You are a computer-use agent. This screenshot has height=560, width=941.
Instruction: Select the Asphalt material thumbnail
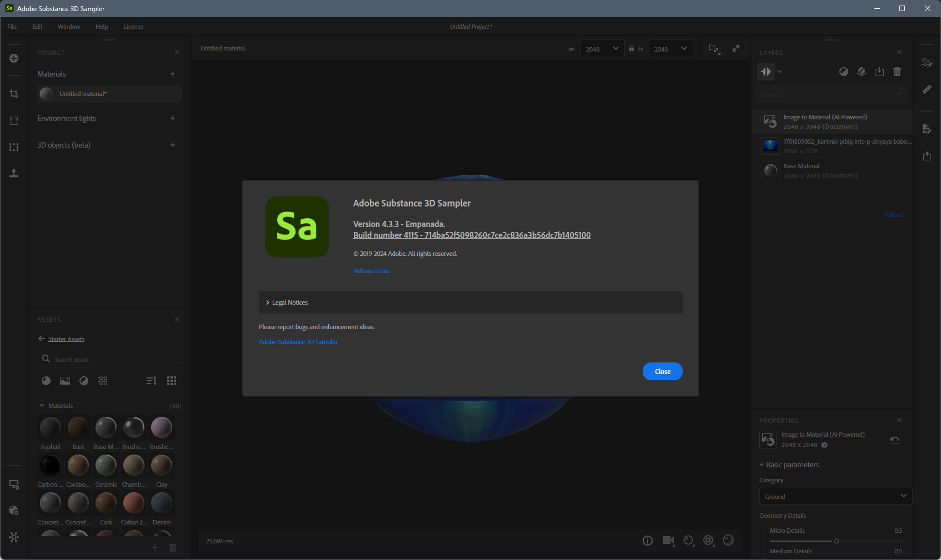tap(51, 427)
